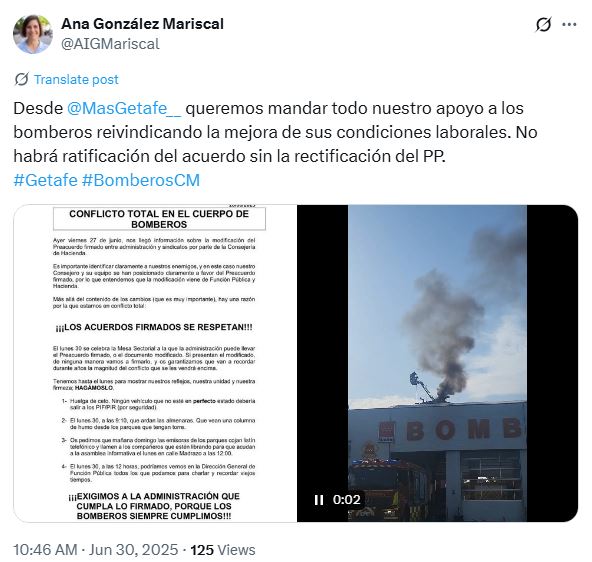
Task: Open the #Getafe hashtag
Action: [45, 180]
